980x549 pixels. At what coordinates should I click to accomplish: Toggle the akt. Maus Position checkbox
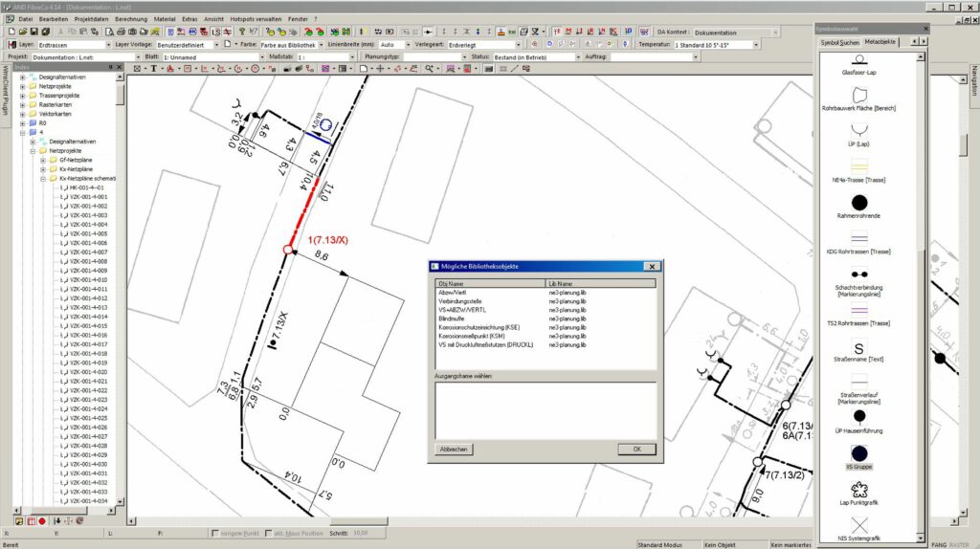tap(267, 533)
